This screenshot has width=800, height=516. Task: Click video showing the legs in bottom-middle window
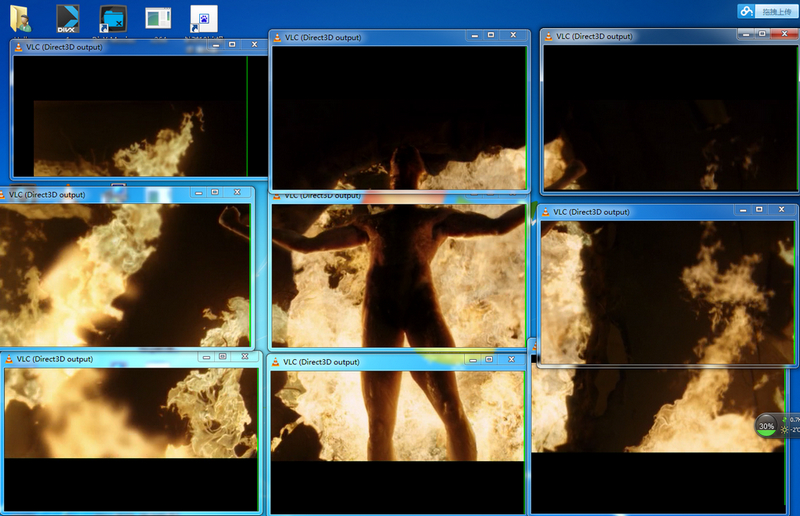pyautogui.click(x=397, y=443)
